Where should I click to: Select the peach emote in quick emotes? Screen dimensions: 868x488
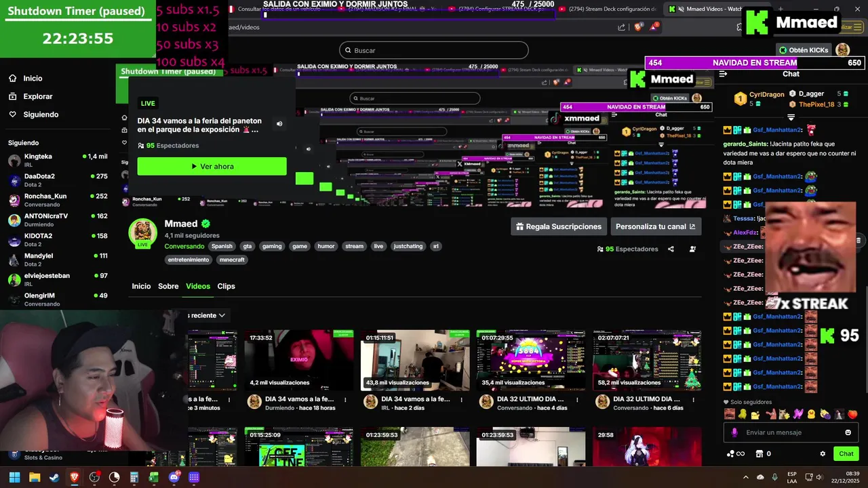point(853,414)
